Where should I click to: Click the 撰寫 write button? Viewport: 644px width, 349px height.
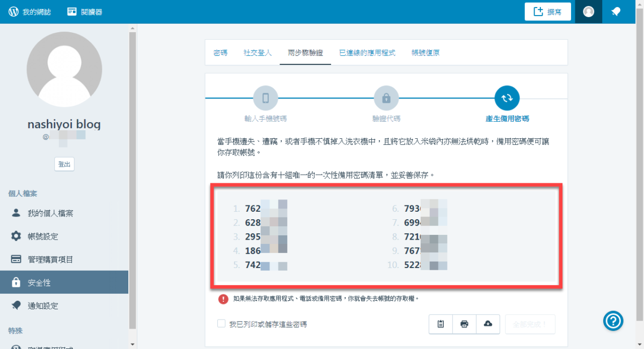pos(547,12)
